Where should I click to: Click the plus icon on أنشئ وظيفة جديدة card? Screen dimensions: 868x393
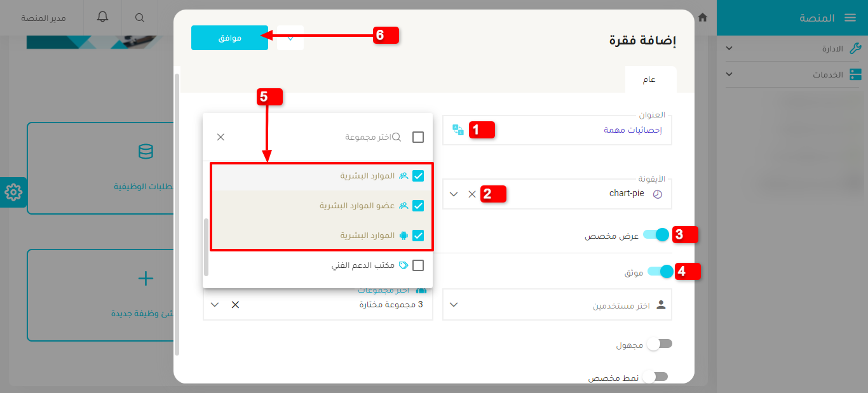pos(146,279)
